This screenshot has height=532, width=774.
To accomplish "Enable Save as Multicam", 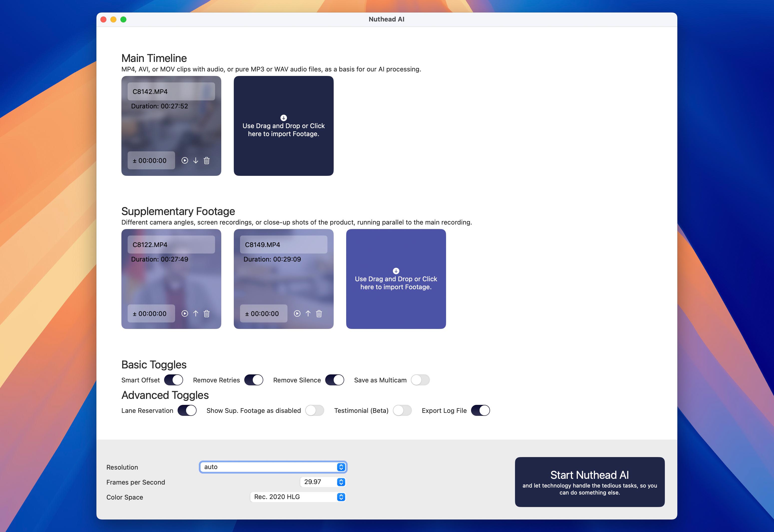I will coord(420,380).
